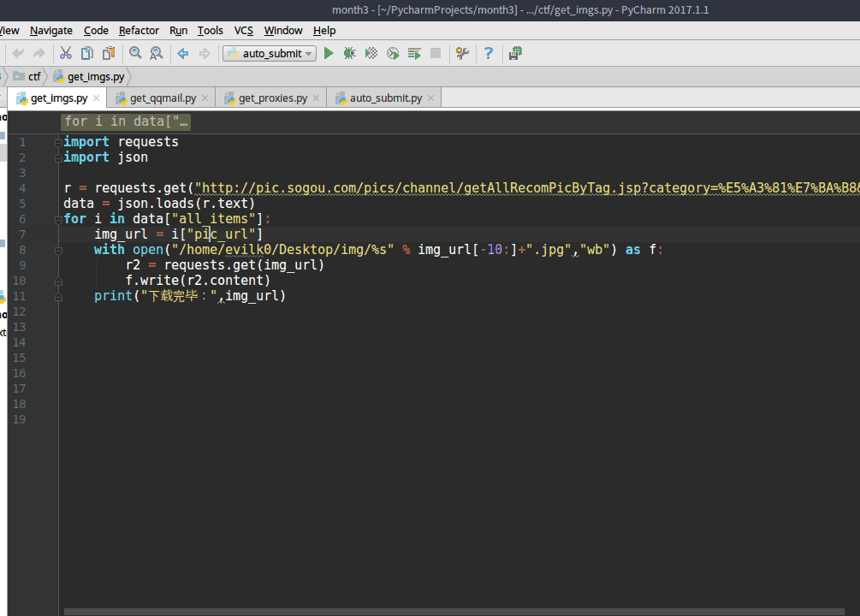Navigate back with blue left arrow
The height and width of the screenshot is (616, 860).
click(x=182, y=53)
